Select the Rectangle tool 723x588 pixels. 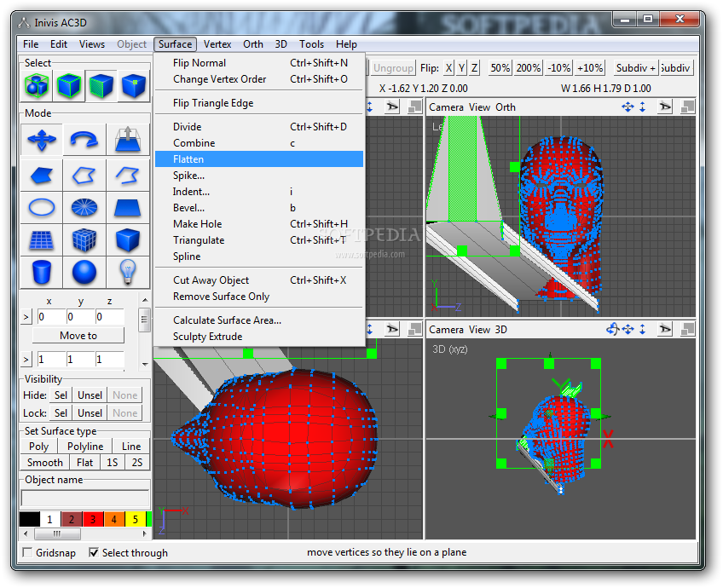click(x=128, y=207)
